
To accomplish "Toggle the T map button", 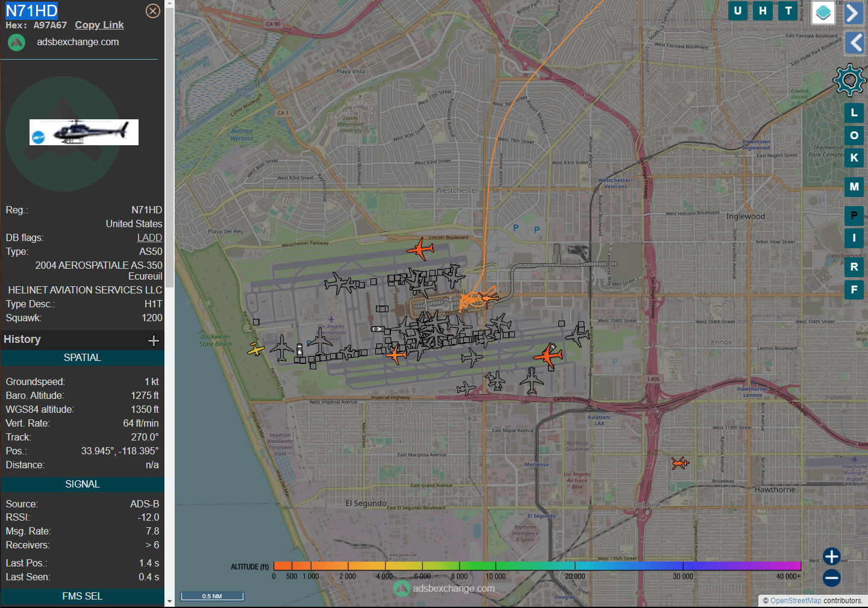I will [788, 11].
